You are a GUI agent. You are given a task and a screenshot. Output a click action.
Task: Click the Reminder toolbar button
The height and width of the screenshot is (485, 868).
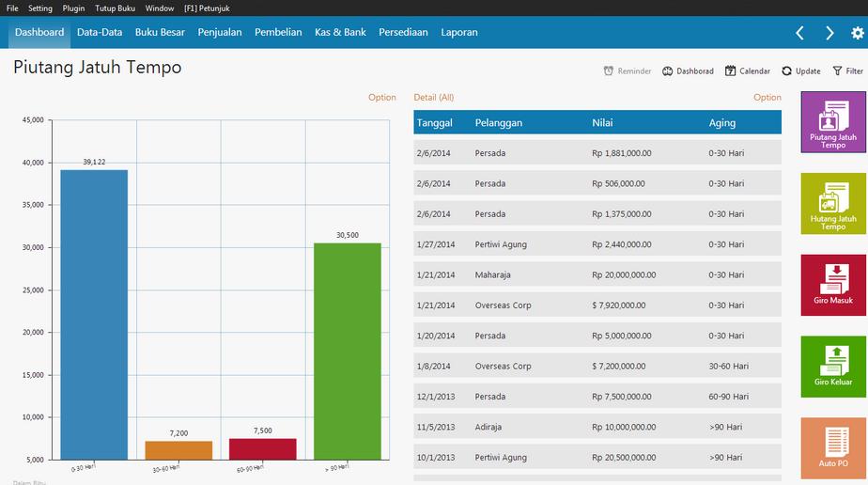click(627, 71)
